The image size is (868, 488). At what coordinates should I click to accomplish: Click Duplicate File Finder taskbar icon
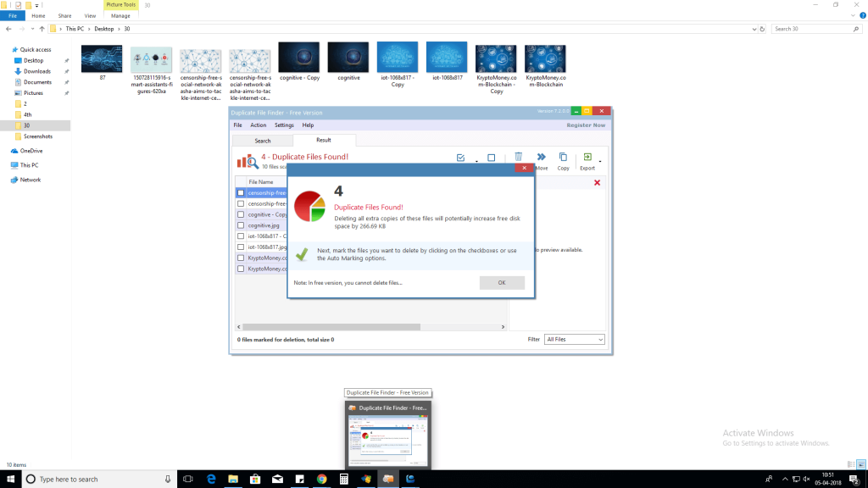pos(388,480)
